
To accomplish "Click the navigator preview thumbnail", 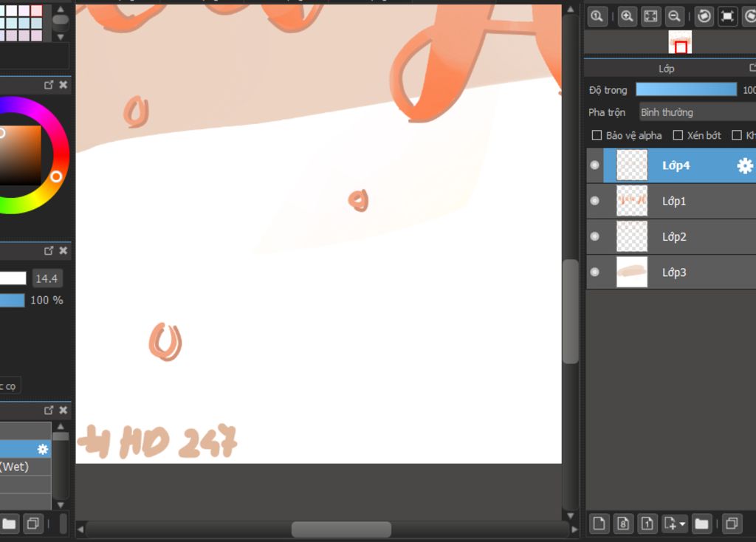I will [680, 42].
